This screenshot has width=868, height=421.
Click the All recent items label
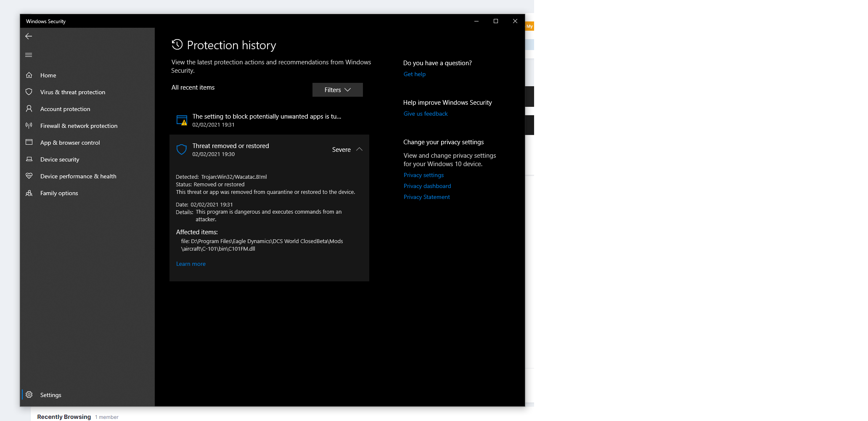pos(193,87)
